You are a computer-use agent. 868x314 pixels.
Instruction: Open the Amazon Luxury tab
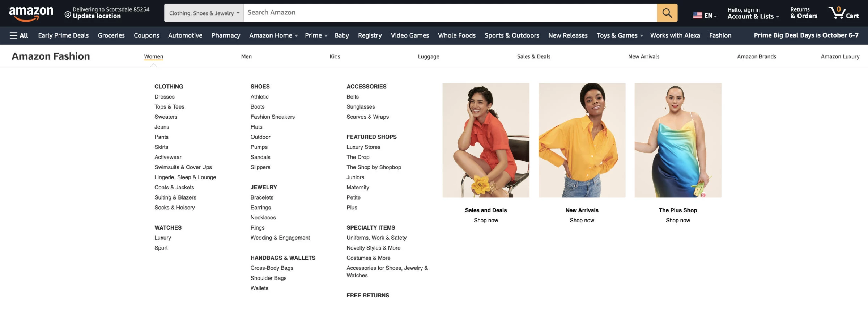pos(840,56)
